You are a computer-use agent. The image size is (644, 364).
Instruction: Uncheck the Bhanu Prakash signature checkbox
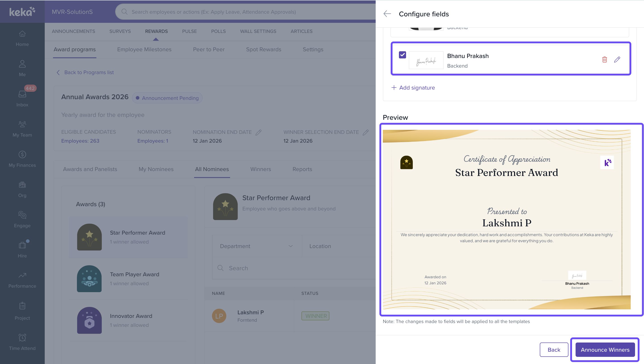point(402,55)
